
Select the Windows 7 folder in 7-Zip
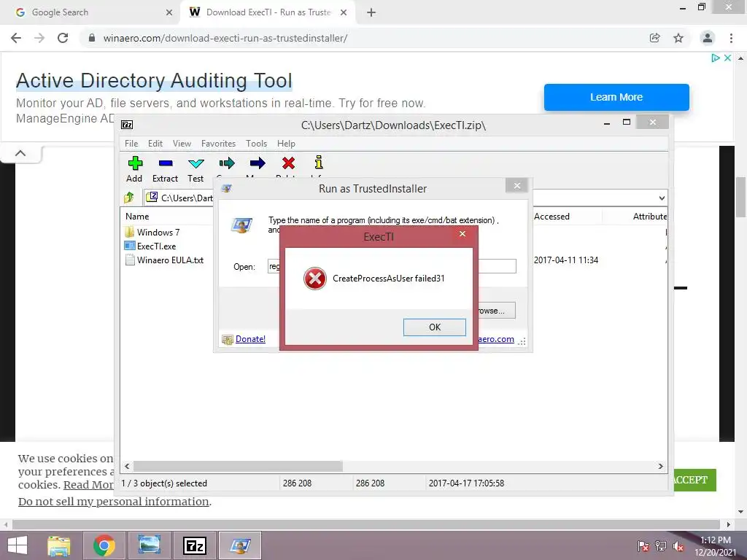click(158, 233)
